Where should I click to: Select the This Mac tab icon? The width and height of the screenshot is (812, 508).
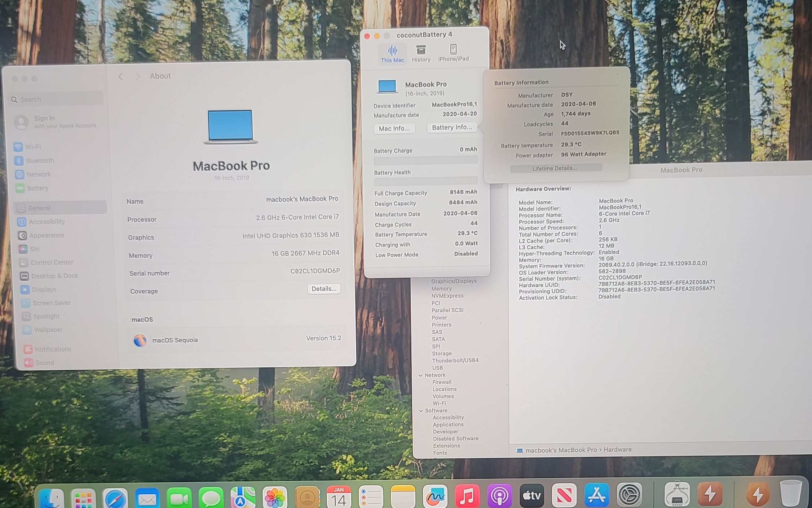coord(392,54)
